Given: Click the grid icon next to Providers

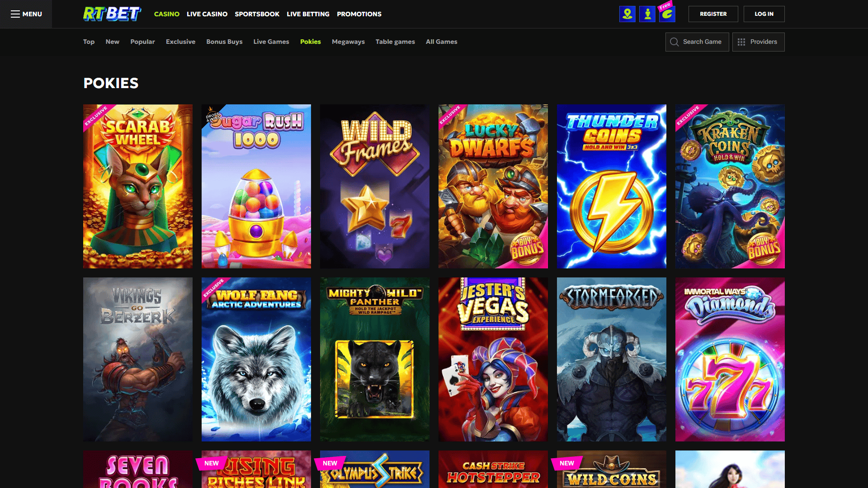Looking at the screenshot, I should point(741,42).
